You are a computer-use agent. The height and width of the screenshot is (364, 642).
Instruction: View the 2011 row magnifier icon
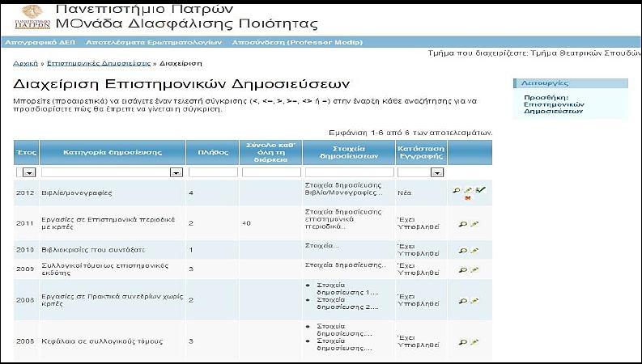click(462, 224)
